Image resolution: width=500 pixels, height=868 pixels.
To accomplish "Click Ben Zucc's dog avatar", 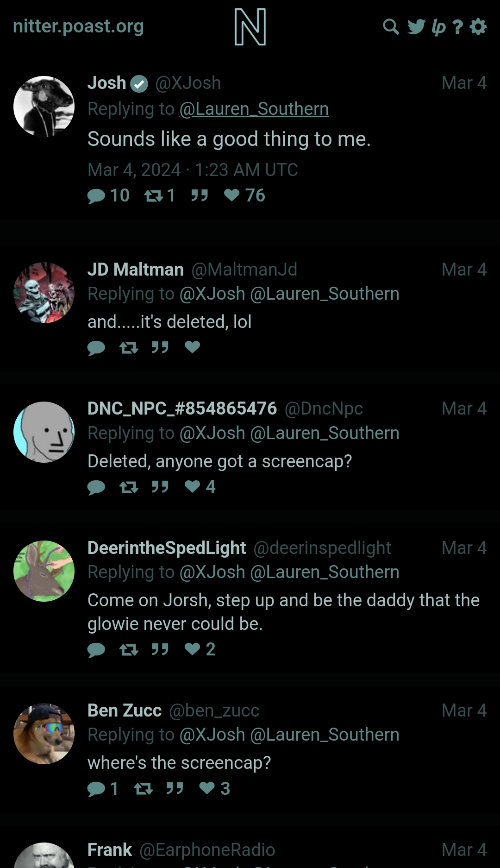I will (x=44, y=734).
